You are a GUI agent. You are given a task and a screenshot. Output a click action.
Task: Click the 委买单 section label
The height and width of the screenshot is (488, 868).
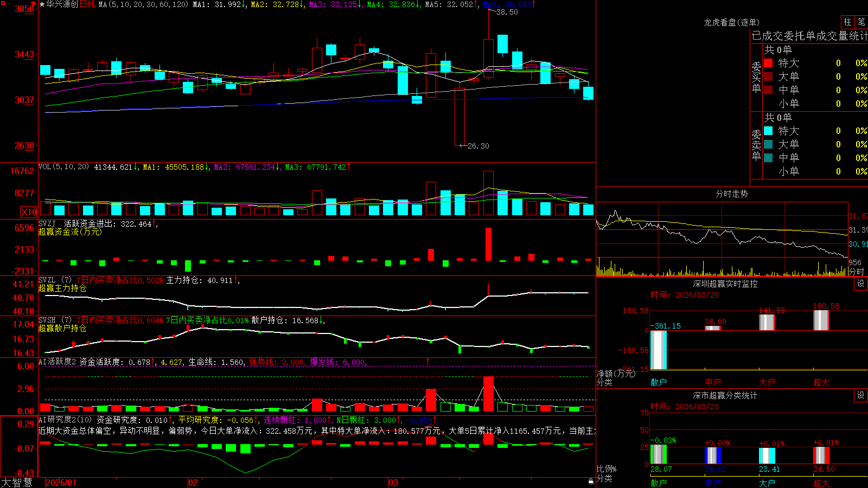point(756,77)
